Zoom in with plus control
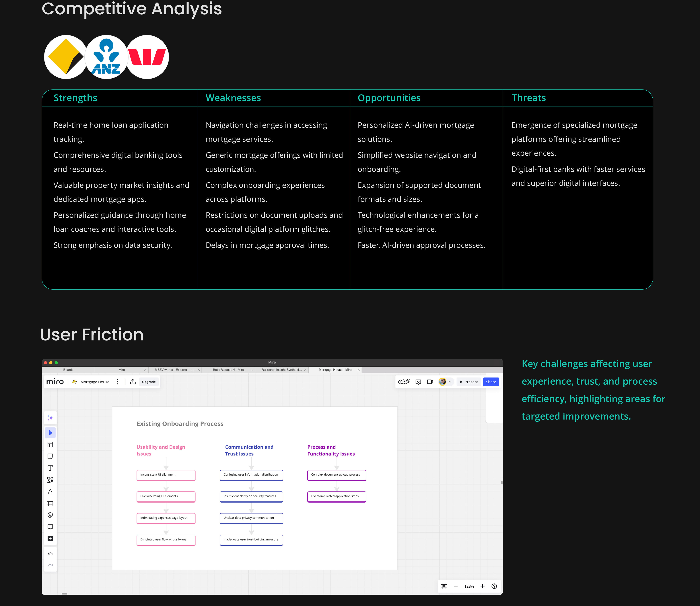Image resolution: width=700 pixels, height=606 pixels. tap(482, 586)
